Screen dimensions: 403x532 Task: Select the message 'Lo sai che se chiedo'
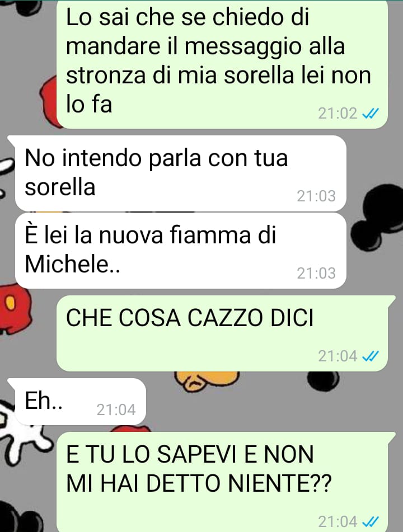[x=222, y=64]
